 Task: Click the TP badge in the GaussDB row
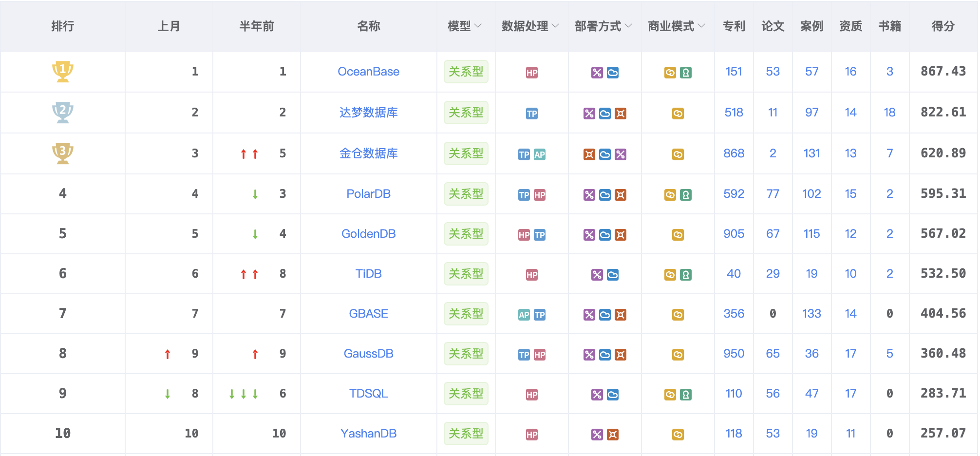point(524,355)
